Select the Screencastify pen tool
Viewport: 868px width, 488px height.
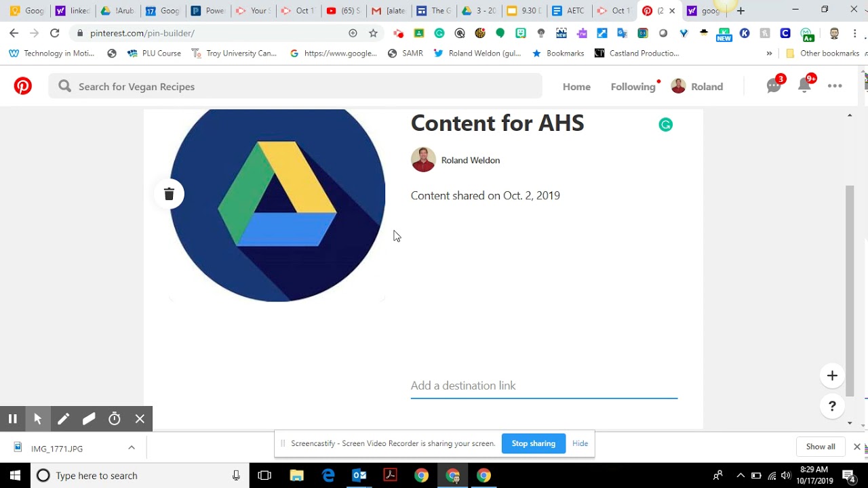point(63,419)
